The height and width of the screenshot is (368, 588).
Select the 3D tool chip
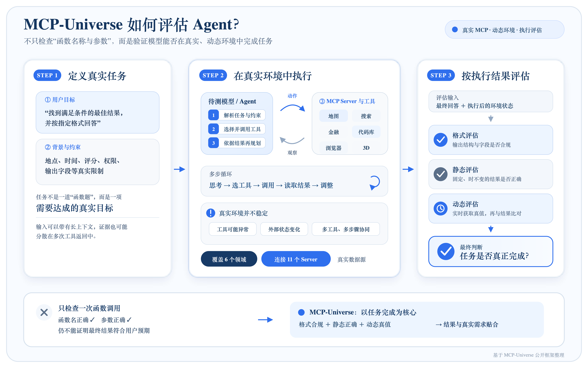pyautogui.click(x=366, y=148)
